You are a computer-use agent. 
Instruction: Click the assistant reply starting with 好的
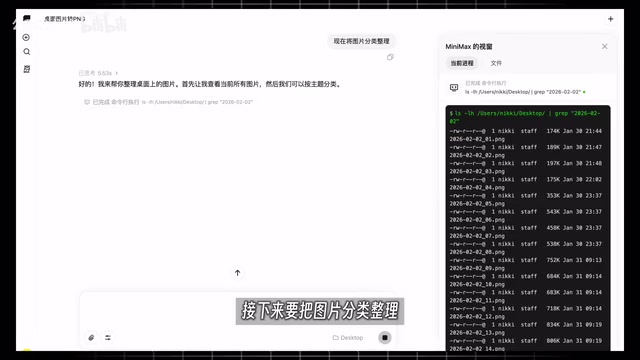(211, 84)
